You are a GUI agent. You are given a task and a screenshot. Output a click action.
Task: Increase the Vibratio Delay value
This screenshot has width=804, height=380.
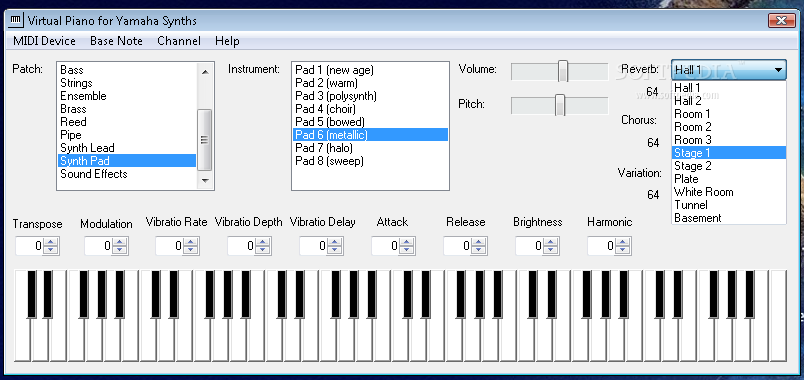[x=334, y=242]
